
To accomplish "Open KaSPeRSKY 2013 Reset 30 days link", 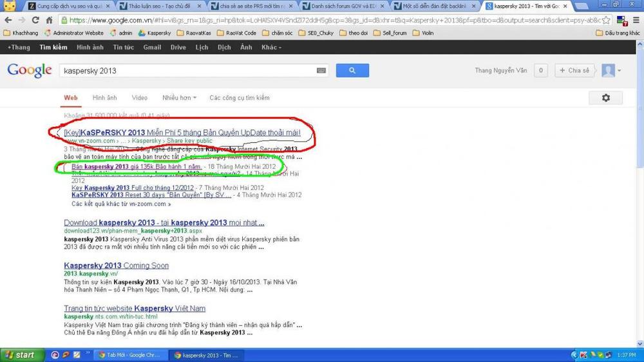I will click(151, 195).
